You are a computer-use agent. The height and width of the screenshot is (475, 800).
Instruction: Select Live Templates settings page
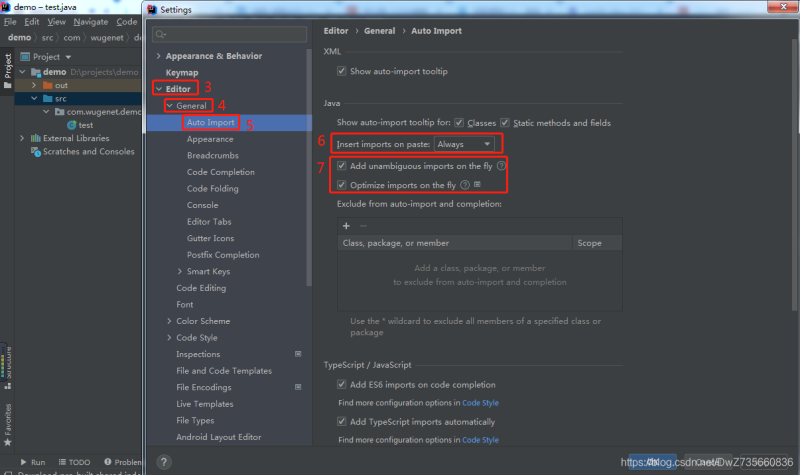click(205, 404)
